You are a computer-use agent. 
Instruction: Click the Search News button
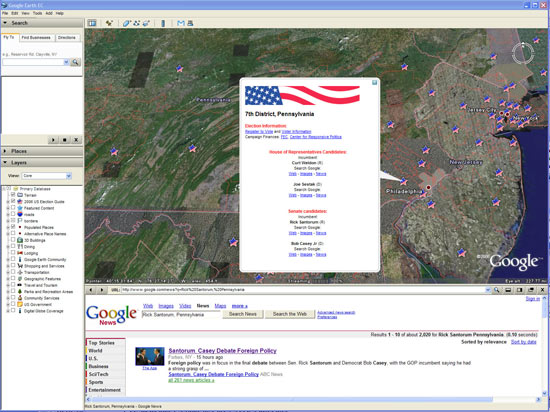pos(243,314)
